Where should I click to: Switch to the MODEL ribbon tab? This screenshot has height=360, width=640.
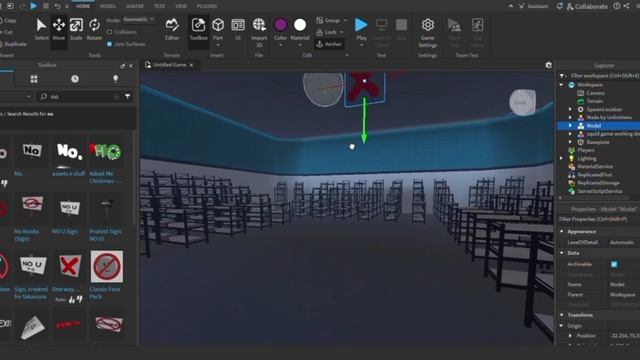(108, 6)
